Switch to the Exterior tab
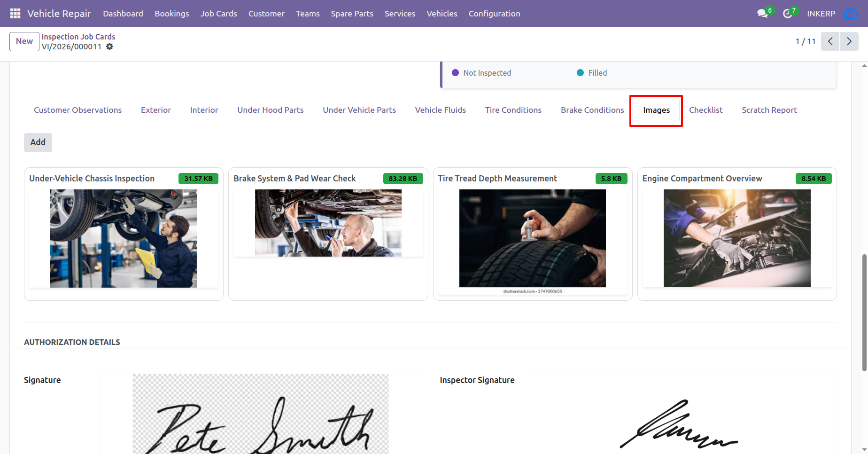The width and height of the screenshot is (868, 454). [x=156, y=110]
